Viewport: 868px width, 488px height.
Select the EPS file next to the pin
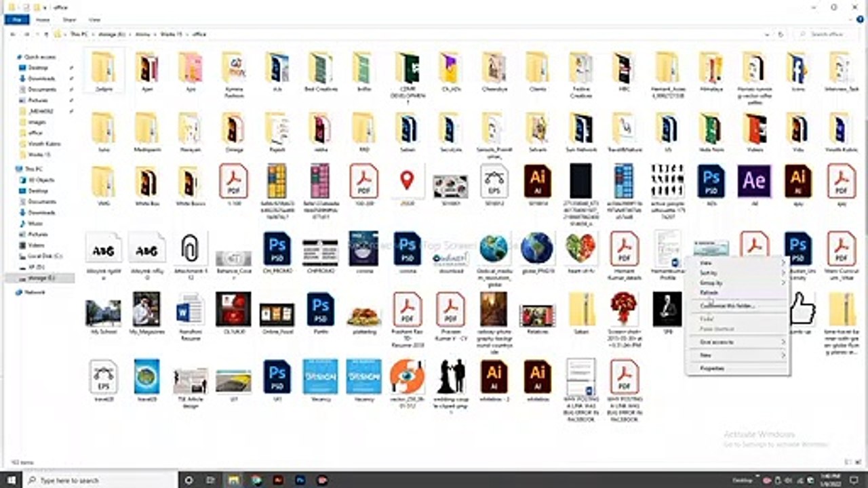coord(494,185)
